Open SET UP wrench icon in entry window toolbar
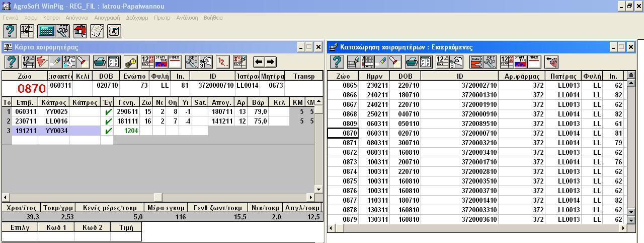Screen dimensions: 644x243 (490, 62)
